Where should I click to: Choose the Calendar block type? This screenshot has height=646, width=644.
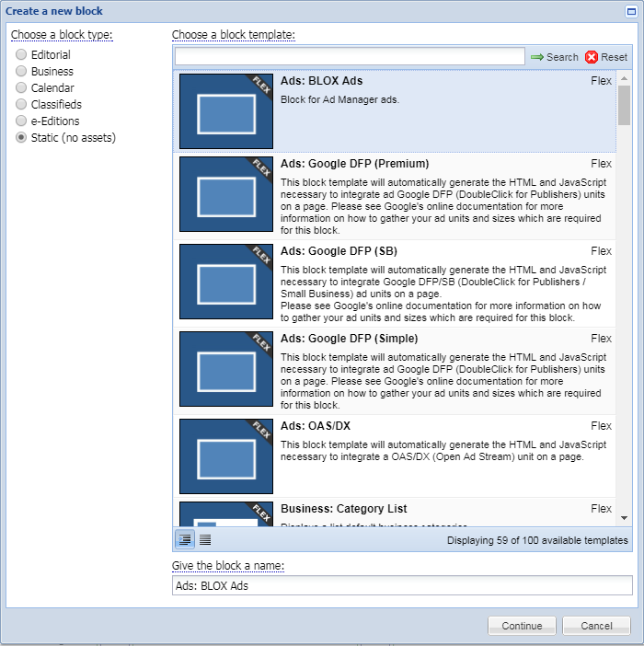pos(21,88)
